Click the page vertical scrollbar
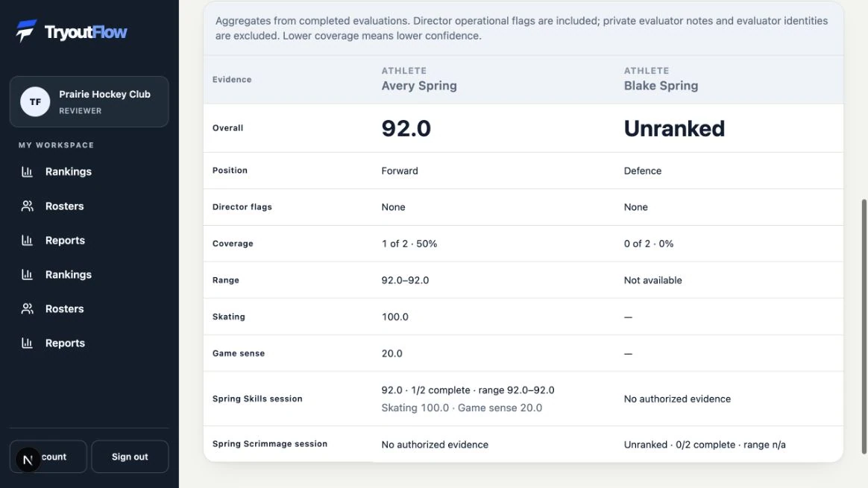Screen dimensions: 868x488 click(864, 326)
